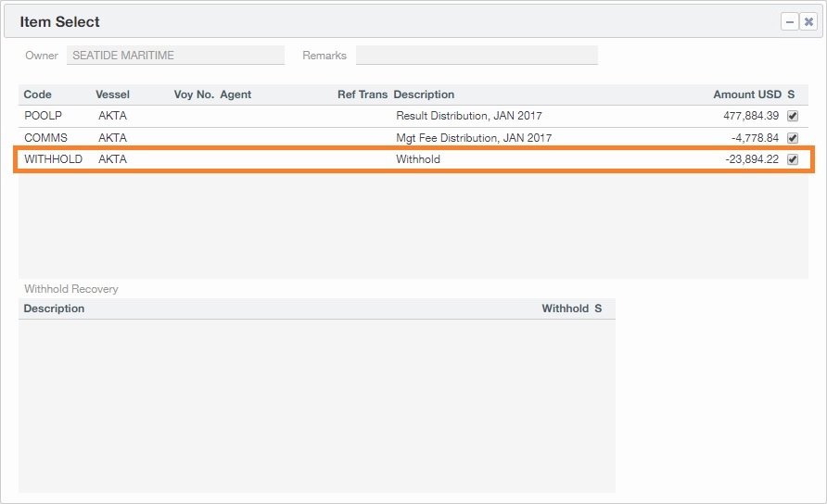Click Result Distribution, JAN 2017 description

[468, 116]
